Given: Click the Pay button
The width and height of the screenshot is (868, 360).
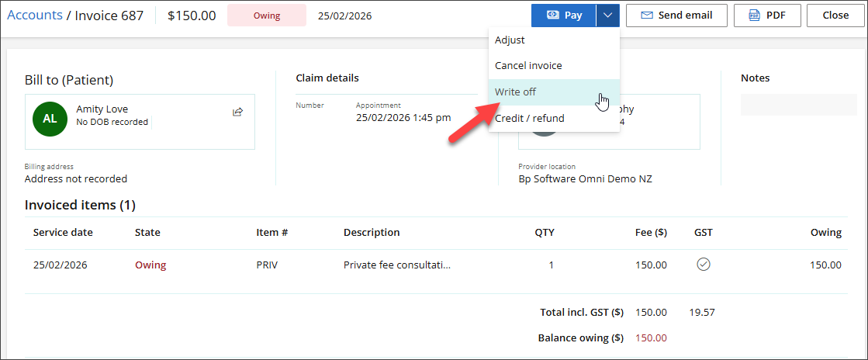Looking at the screenshot, I should [563, 16].
